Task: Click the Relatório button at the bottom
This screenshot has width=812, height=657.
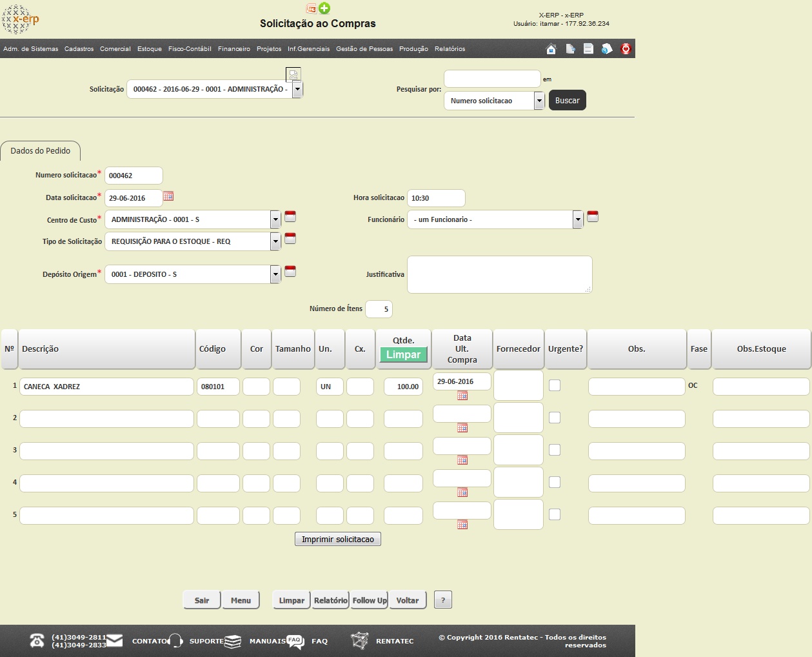Action: 331,600
